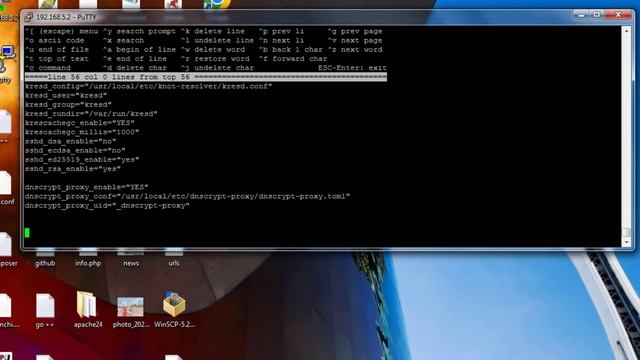Maximize the PuTTY window
The width and height of the screenshot is (640, 360).
point(596,15)
